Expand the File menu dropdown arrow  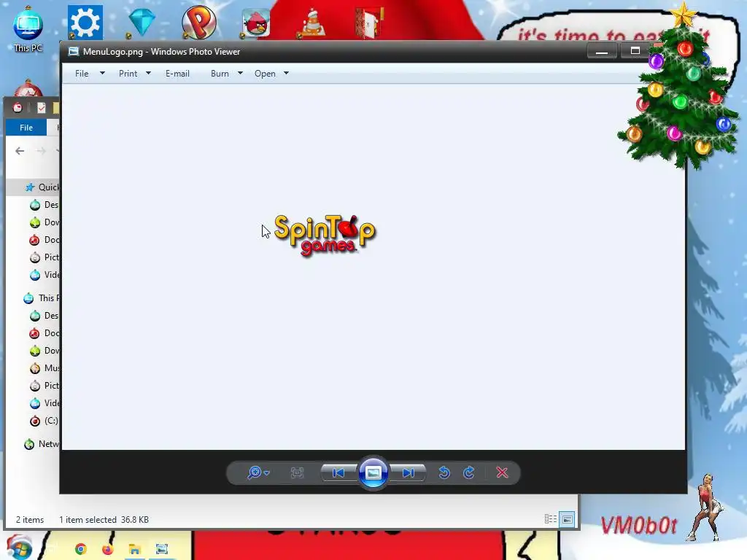(x=102, y=74)
